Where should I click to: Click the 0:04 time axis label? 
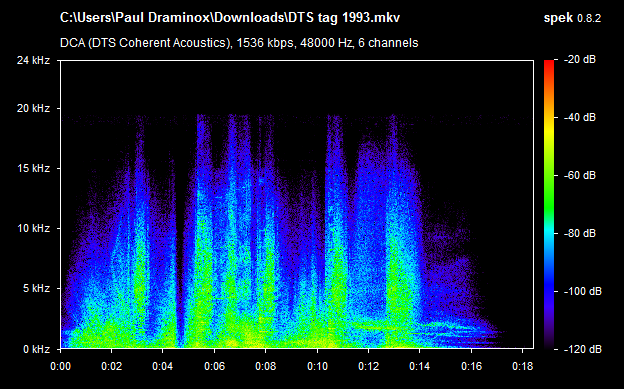coord(163,366)
